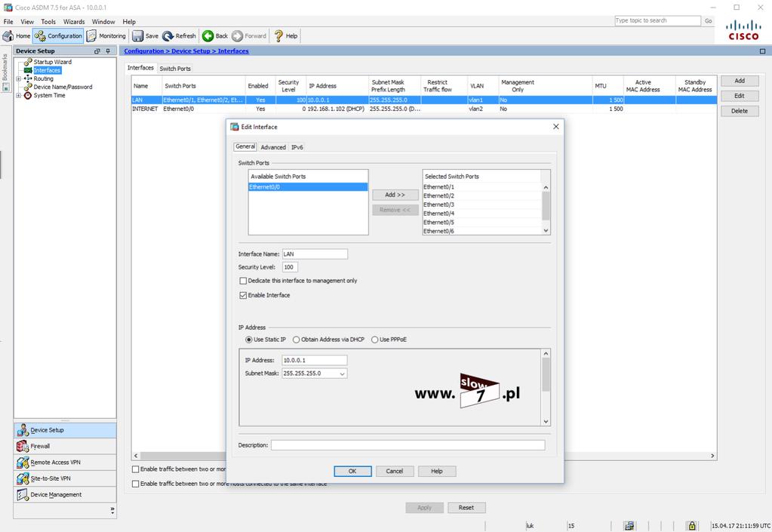Viewport: 772px width, 532px height.
Task: Check Dedicate this interface to management only
Action: click(x=243, y=281)
